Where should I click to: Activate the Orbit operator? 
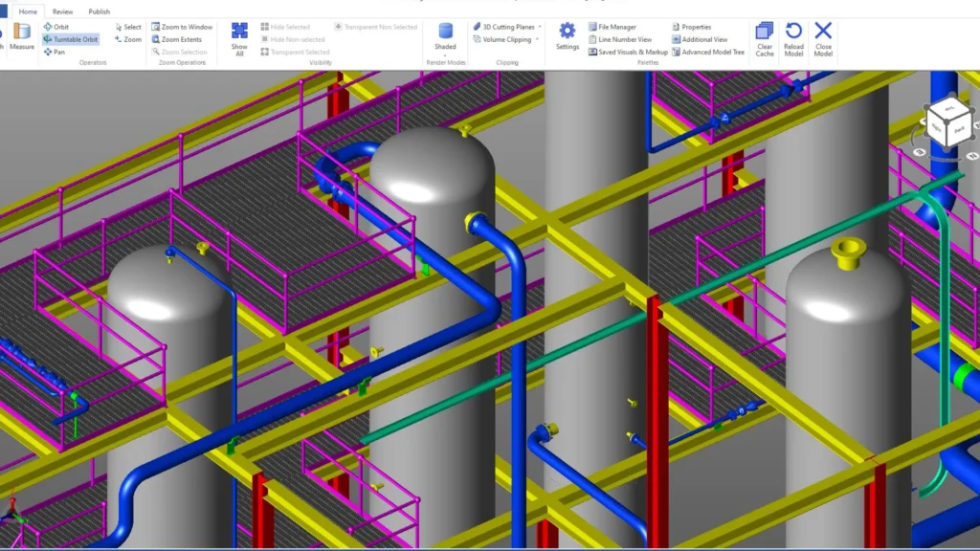coord(56,27)
